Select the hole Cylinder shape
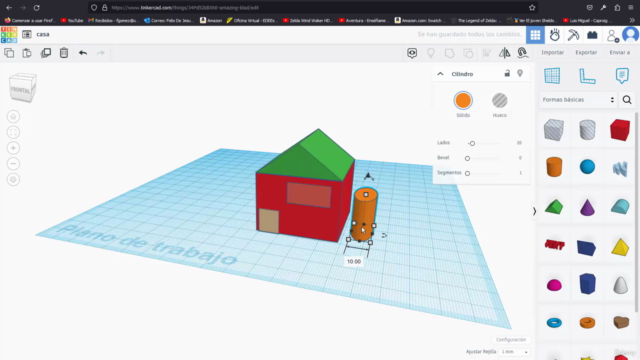 click(587, 130)
